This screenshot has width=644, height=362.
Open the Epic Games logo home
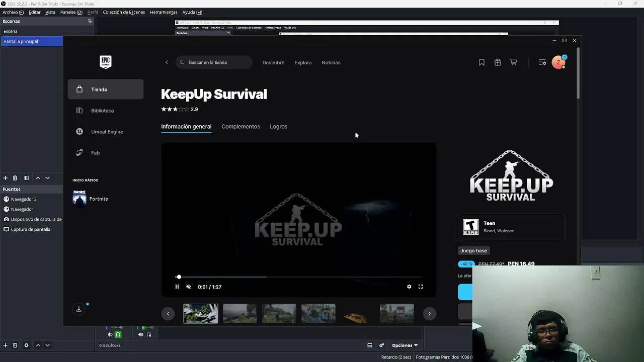pos(105,62)
